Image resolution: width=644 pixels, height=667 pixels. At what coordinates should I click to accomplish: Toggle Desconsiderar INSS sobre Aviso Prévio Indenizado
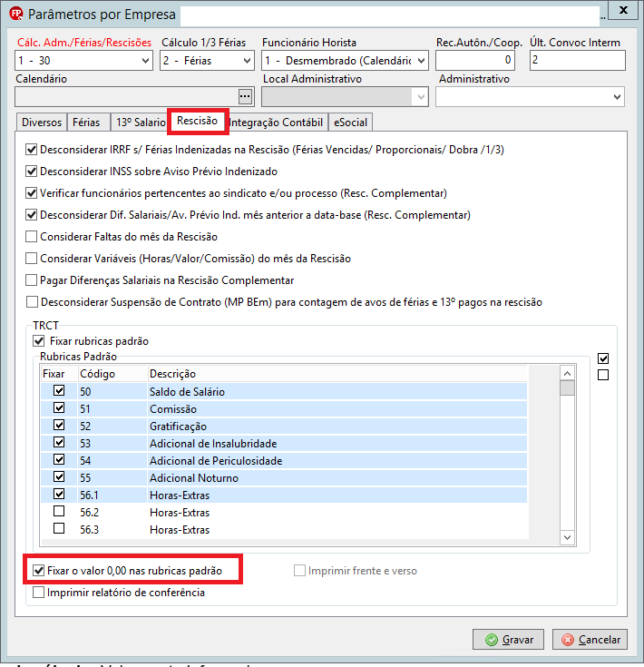tap(31, 171)
